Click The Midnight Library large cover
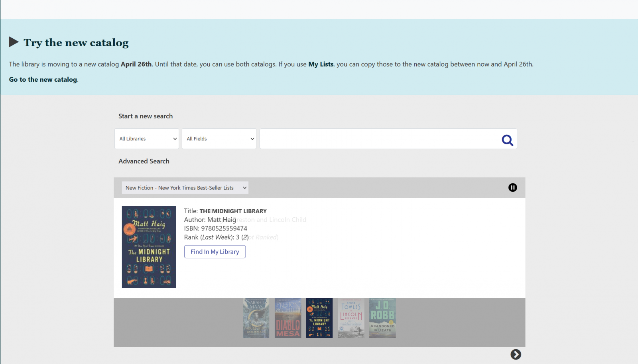Viewport: 638px width, 364px height. click(x=149, y=247)
